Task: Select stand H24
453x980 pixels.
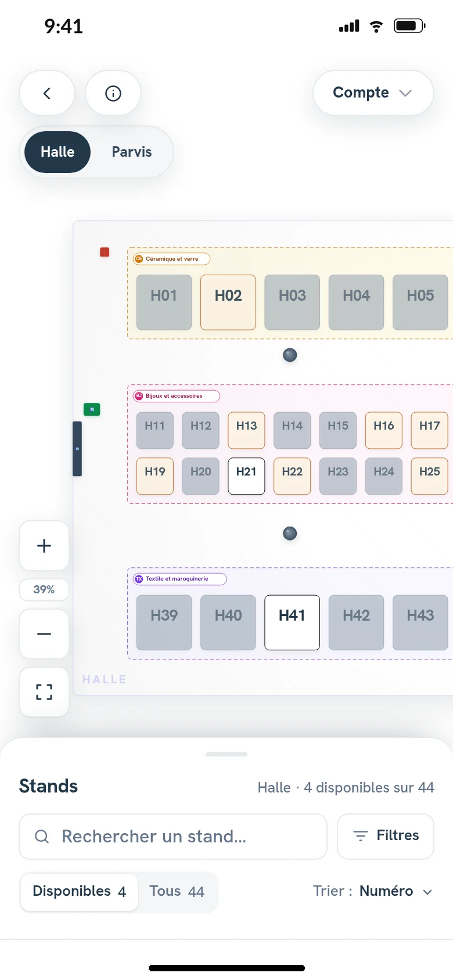Action: coord(384,476)
